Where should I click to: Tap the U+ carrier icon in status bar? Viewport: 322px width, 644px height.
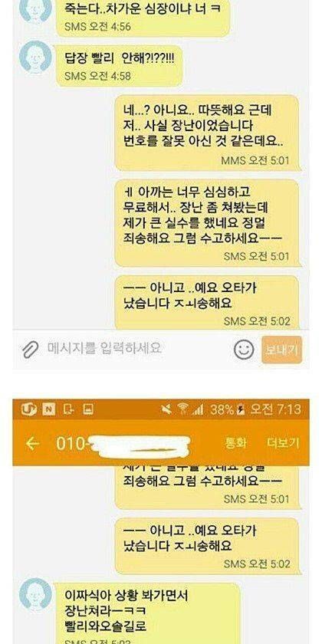(29, 409)
